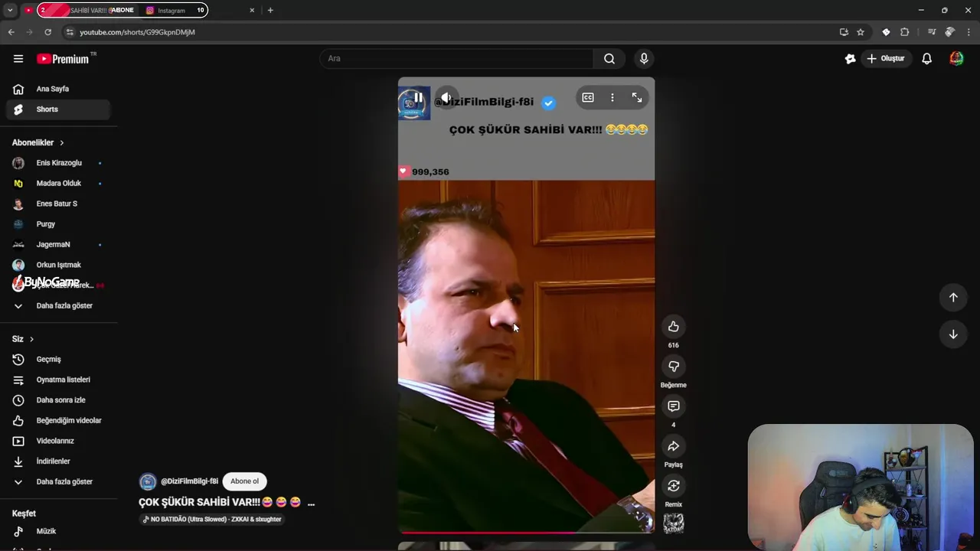Open Videolarınız page
This screenshot has height=551, width=980.
coord(58,441)
